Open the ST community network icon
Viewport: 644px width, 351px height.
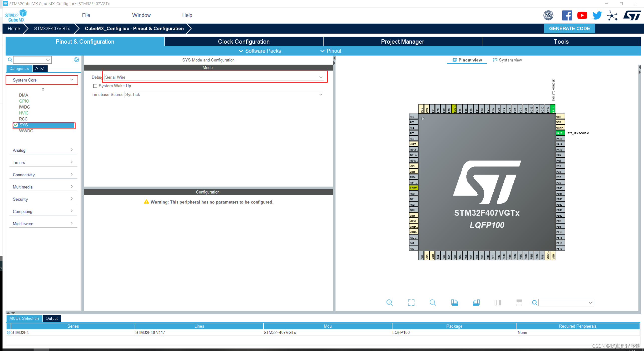click(612, 16)
